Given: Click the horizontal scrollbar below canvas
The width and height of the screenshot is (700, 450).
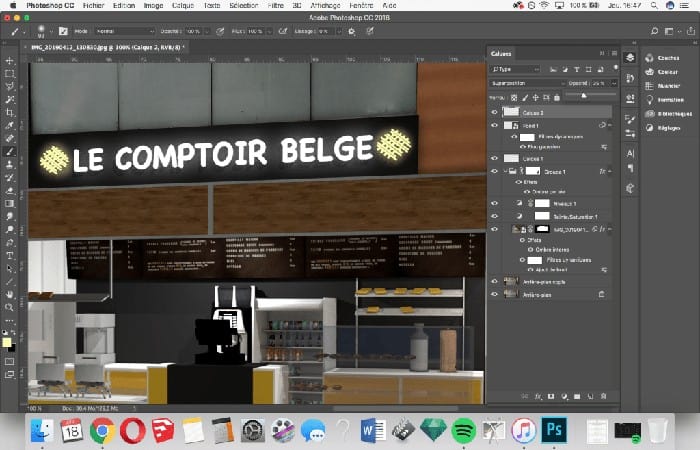Looking at the screenshot, I should pyautogui.click(x=396, y=408).
